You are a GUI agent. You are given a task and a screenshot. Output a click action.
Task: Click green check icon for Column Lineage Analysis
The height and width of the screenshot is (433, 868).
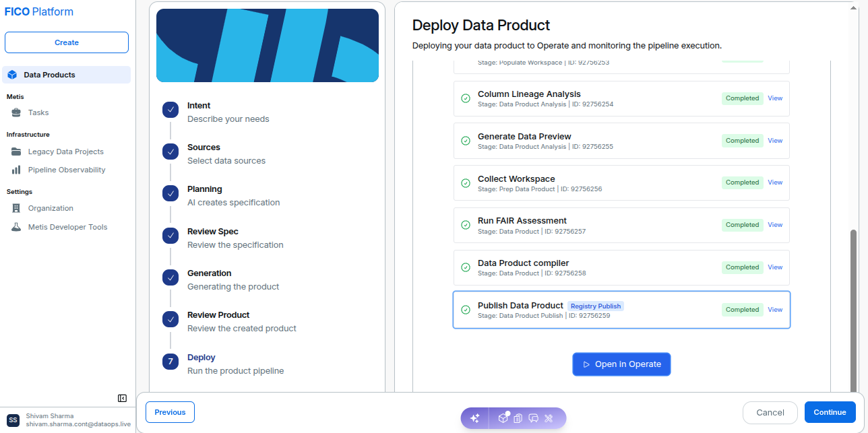[466, 98]
